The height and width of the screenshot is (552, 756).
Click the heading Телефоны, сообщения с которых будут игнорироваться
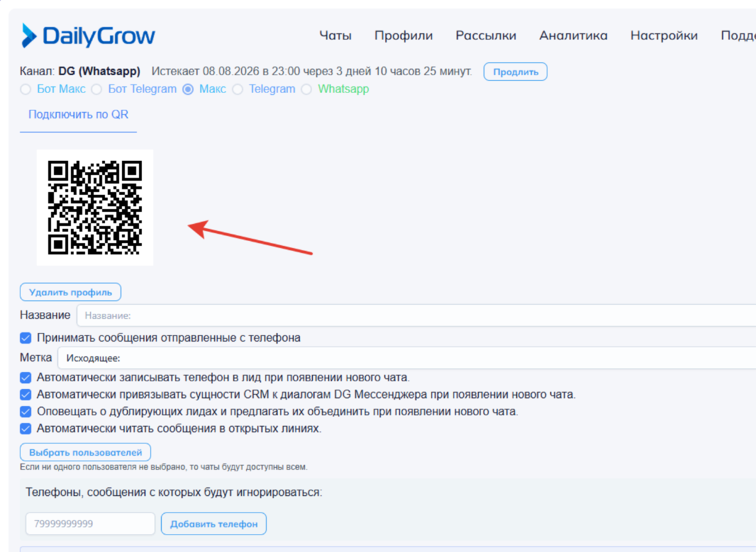174,492
